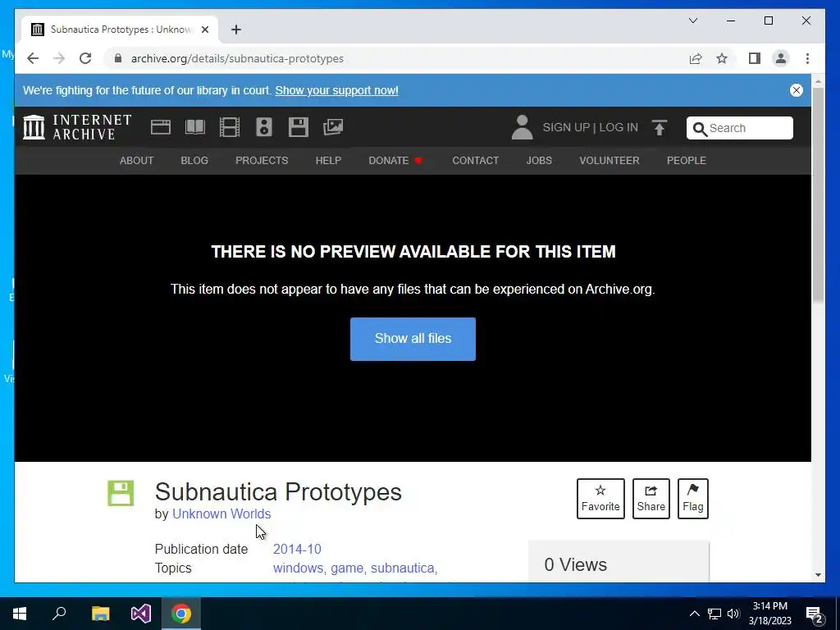This screenshot has height=630, width=840.
Task: Open the PROJECTS menu item
Action: [x=262, y=161]
